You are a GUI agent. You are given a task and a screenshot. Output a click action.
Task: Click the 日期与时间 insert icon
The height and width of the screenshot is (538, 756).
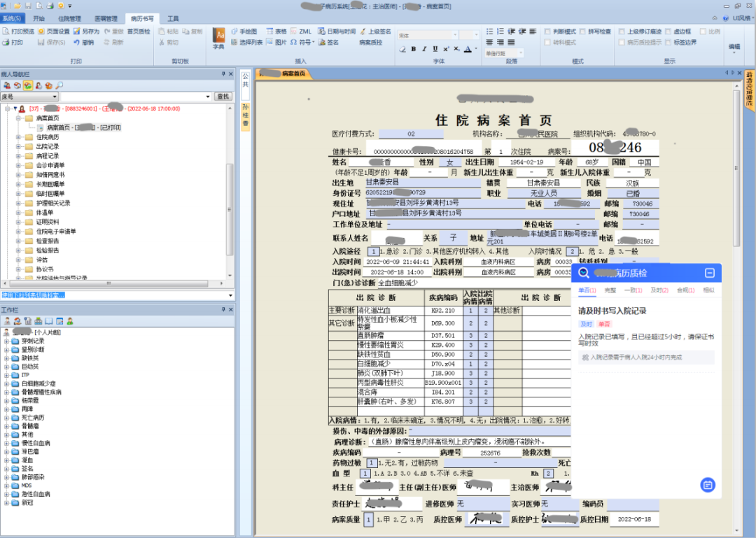point(321,31)
